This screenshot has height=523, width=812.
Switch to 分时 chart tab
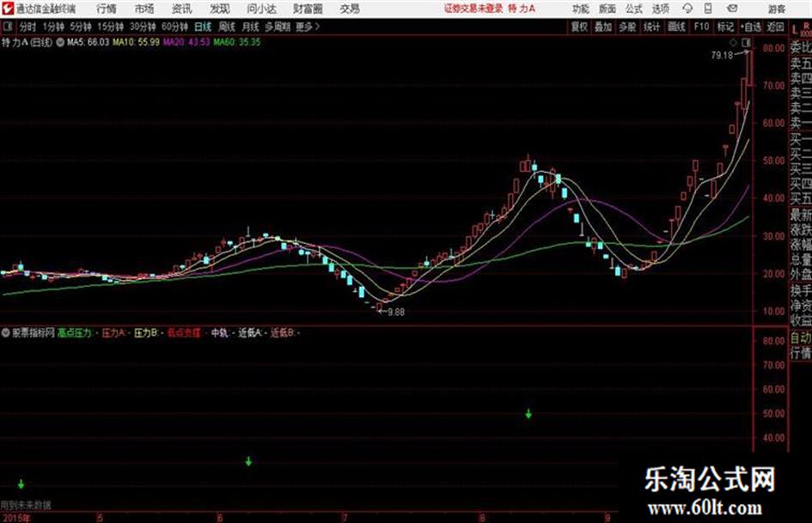(28, 27)
